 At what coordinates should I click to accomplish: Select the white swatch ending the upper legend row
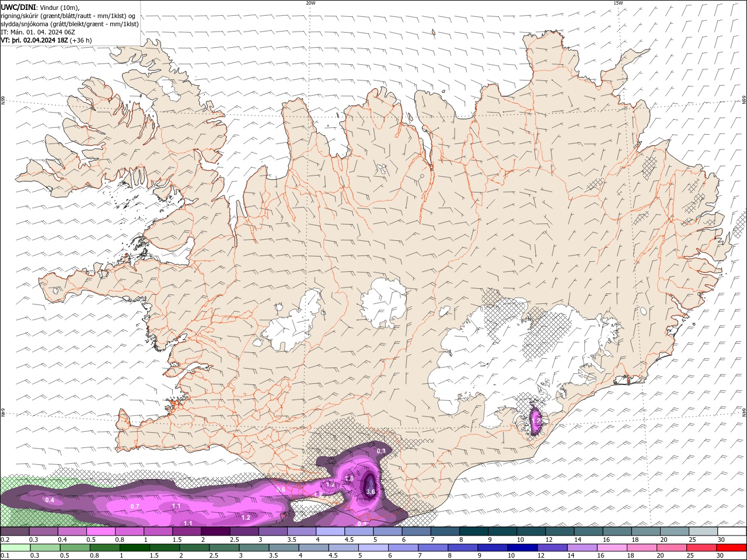click(732, 531)
